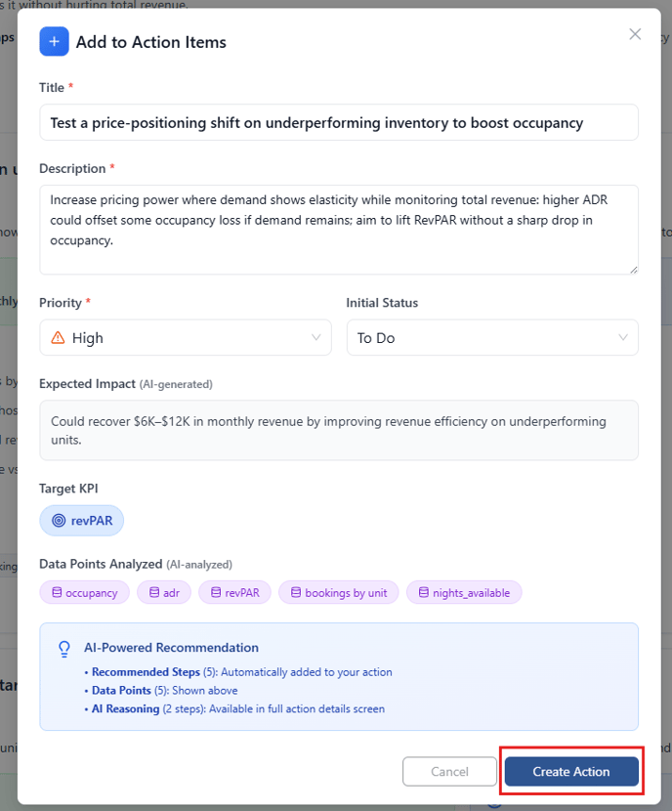
Task: Click the Target KPI revPAR chip
Action: pyautogui.click(x=82, y=521)
